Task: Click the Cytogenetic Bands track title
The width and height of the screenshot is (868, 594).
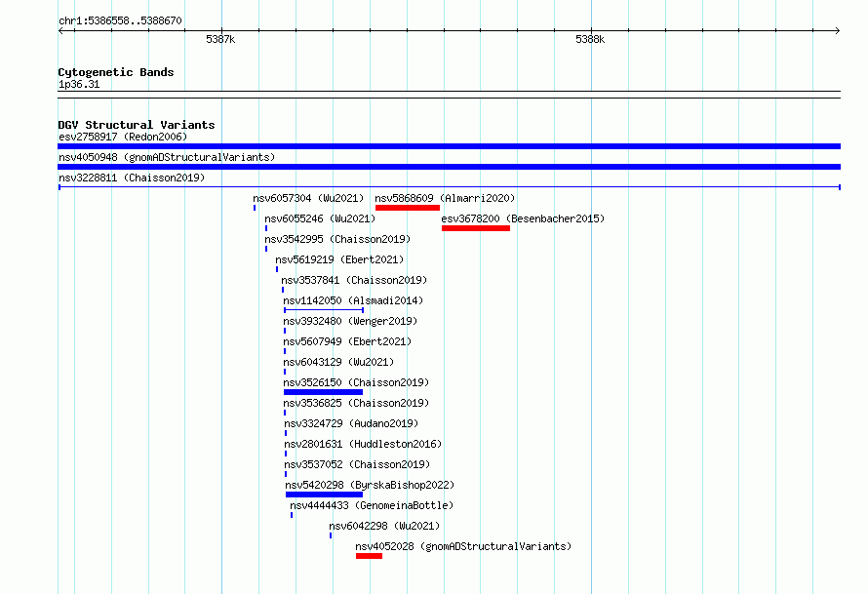Action: (116, 72)
